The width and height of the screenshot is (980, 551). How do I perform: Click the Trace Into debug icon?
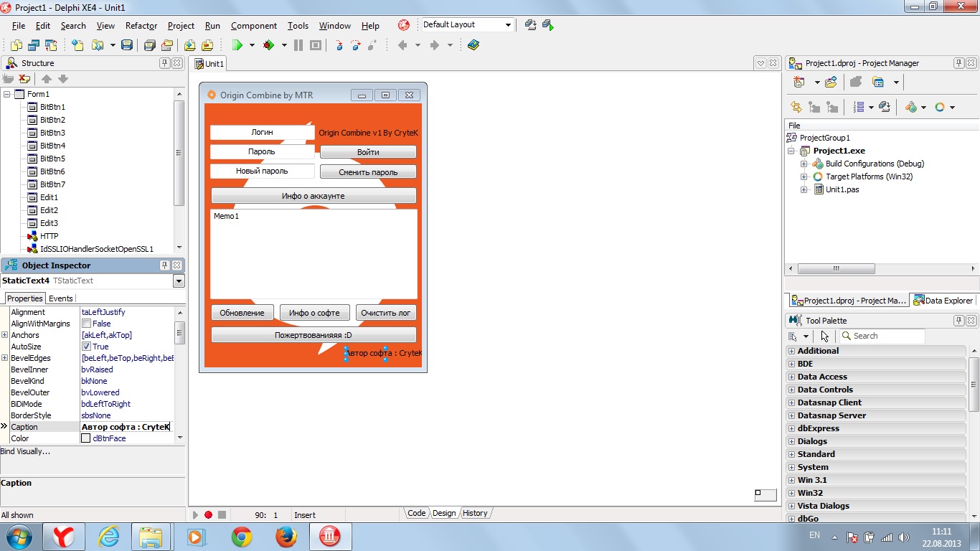339,45
